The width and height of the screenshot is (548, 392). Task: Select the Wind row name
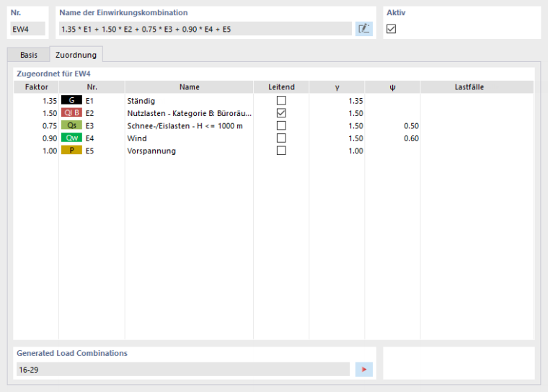pyautogui.click(x=137, y=138)
